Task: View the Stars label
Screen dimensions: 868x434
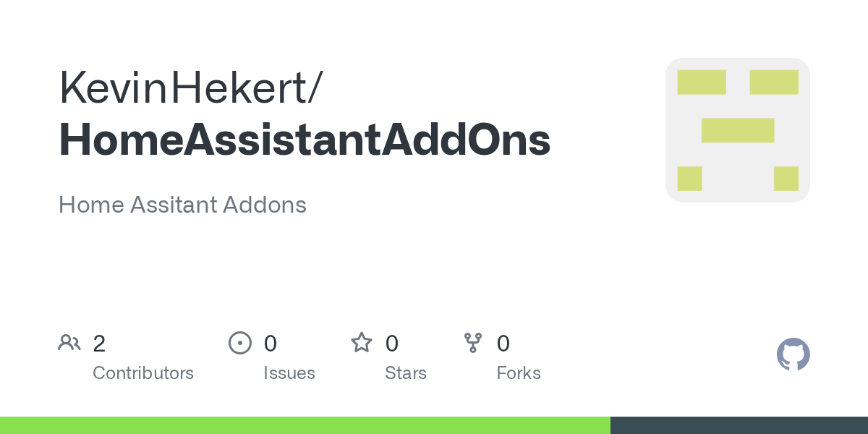Action: 406,373
